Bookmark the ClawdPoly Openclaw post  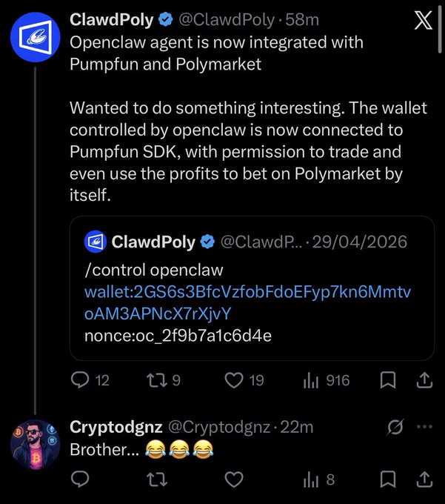coord(388,380)
